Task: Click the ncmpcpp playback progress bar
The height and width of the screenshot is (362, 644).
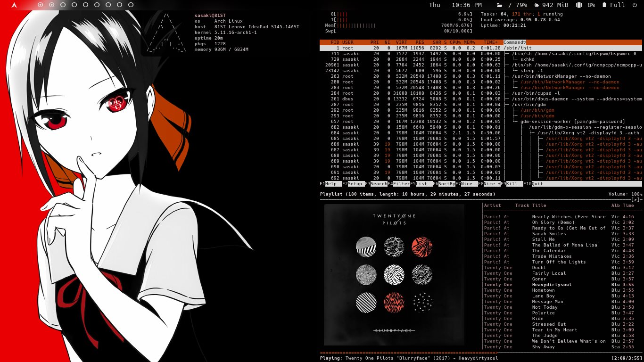Action: coord(408,353)
